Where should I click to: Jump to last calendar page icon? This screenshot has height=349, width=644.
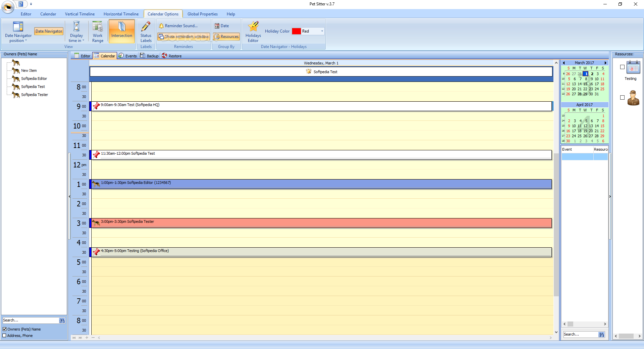[x=80, y=338]
